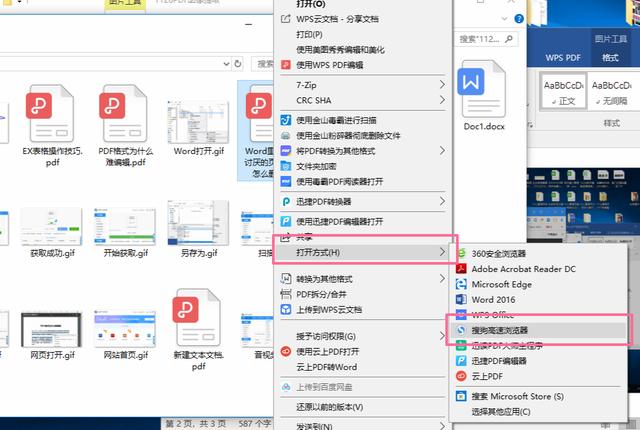Click the 使用金山毒霸进行扫描 icon

(x=286, y=120)
